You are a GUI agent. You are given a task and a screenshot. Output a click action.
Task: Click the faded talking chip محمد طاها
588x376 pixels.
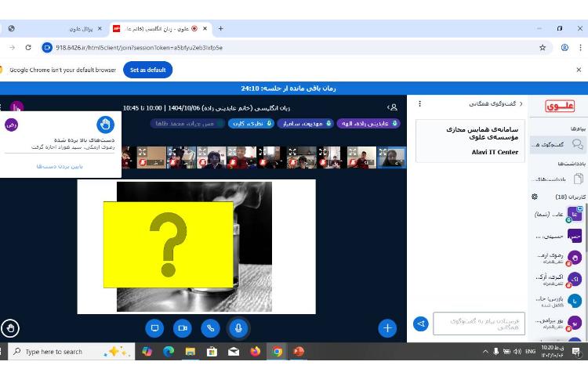coord(187,123)
